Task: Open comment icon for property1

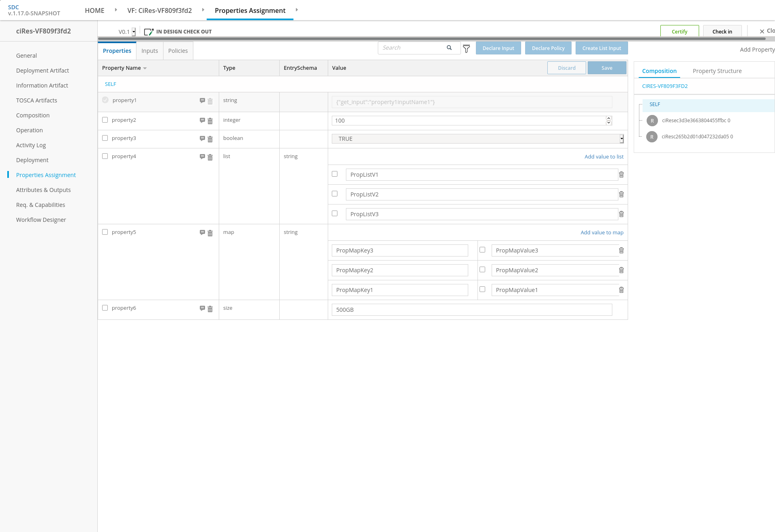Action: pyautogui.click(x=202, y=101)
